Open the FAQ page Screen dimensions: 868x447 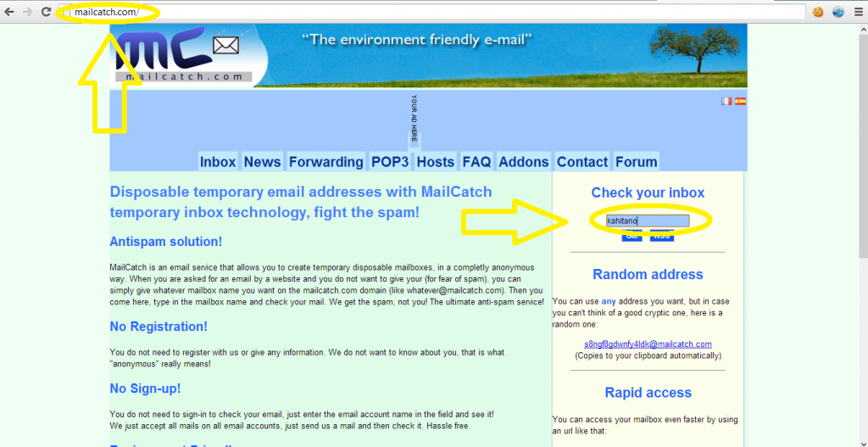(476, 162)
